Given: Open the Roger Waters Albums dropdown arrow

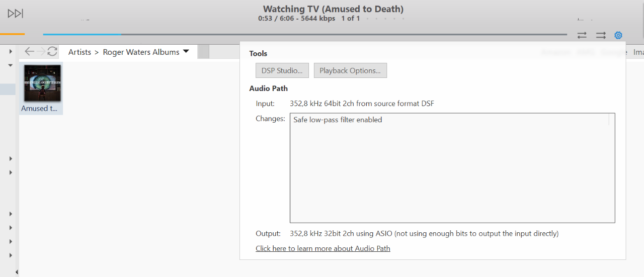Looking at the screenshot, I should (186, 51).
